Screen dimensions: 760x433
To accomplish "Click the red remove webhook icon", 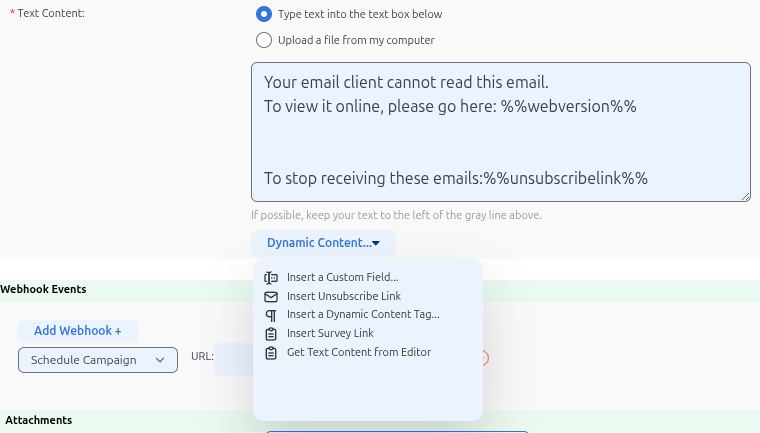I will pyautogui.click(x=485, y=358).
